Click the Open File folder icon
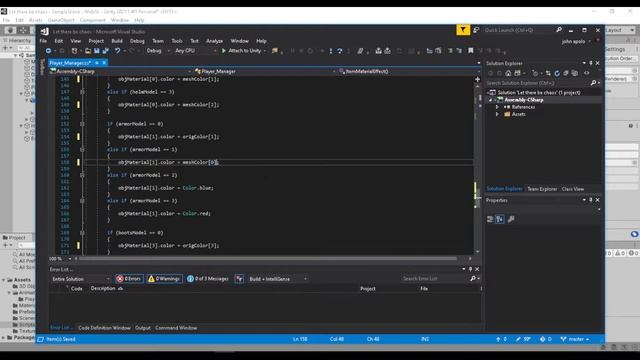This screenshot has height=360, width=640. pos(88,51)
